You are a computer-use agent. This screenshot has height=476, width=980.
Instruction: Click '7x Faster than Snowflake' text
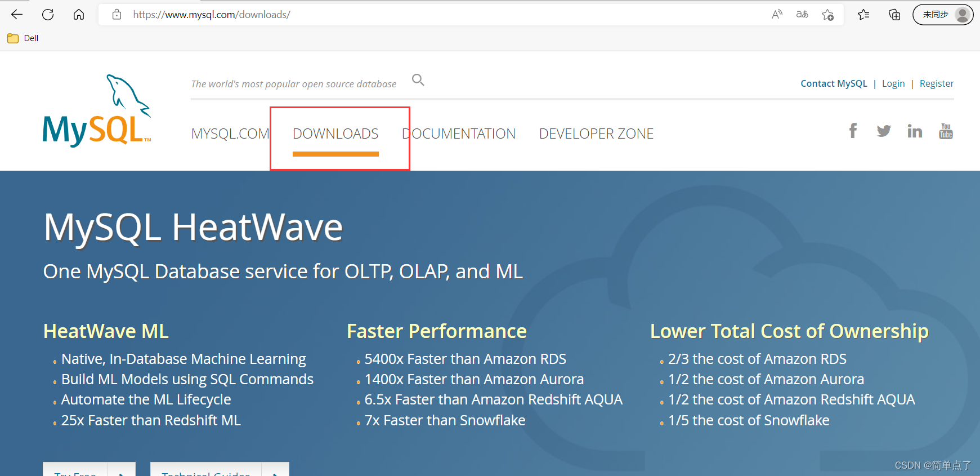(x=445, y=420)
